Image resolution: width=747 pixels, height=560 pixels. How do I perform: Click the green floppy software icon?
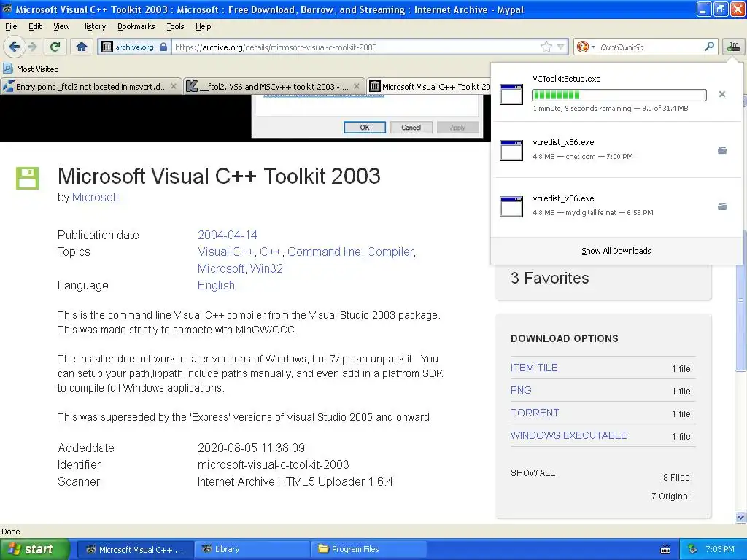click(x=27, y=178)
